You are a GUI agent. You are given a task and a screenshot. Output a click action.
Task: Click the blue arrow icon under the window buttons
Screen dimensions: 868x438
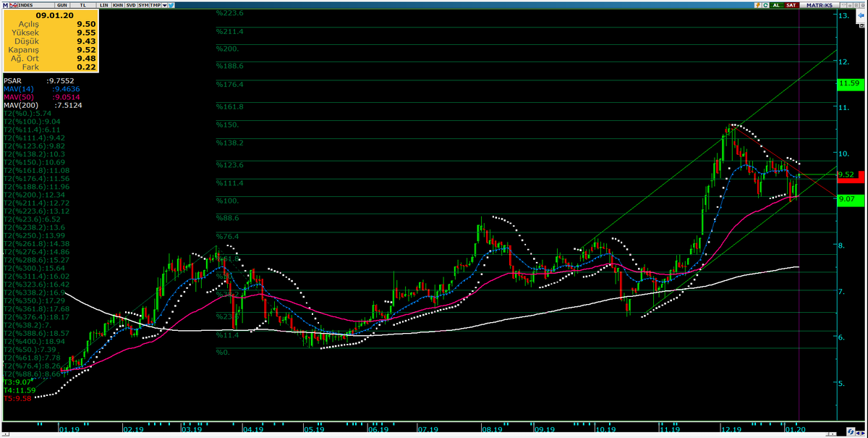861,15
